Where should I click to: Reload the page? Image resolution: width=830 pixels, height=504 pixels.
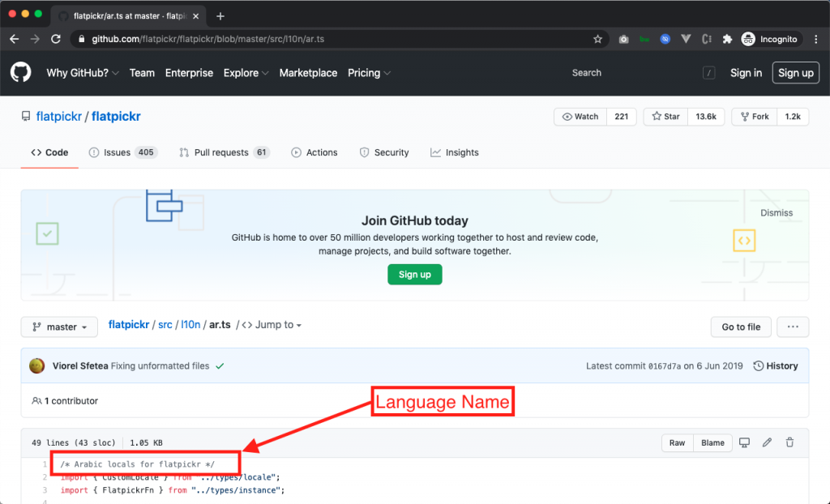click(56, 39)
